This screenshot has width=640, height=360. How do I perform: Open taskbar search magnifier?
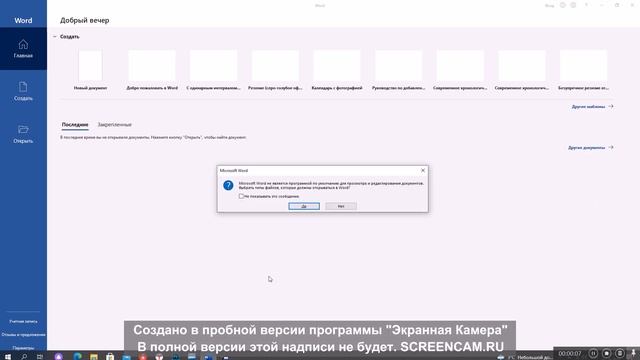tap(24, 357)
